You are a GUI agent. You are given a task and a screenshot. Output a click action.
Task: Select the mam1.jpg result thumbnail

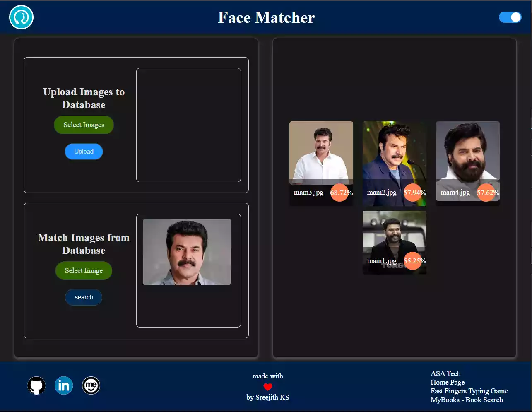tap(394, 232)
